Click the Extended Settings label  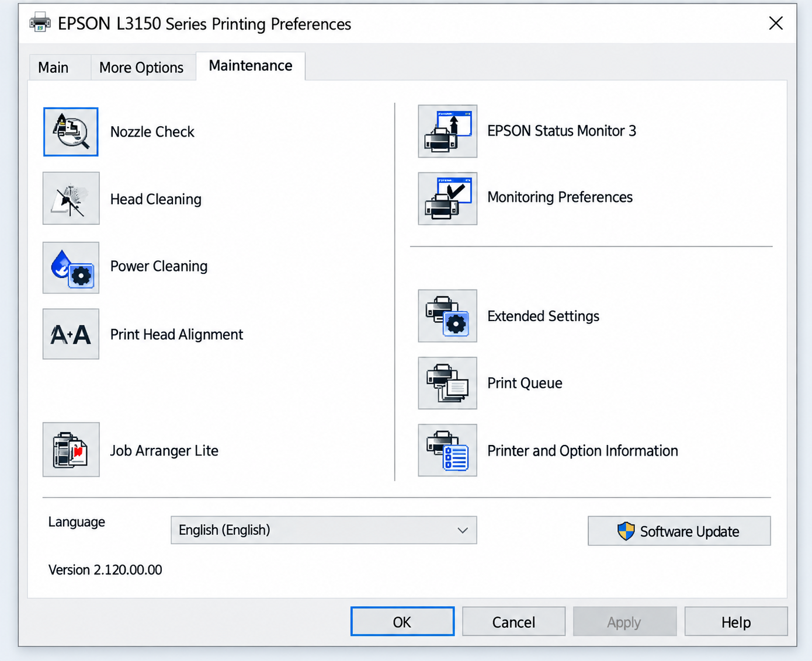click(x=543, y=316)
